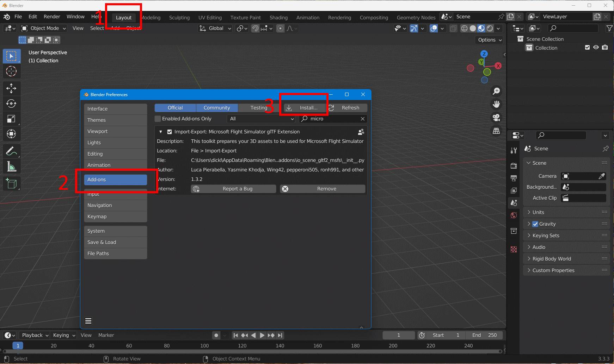Hide Collection in viewport via eye icon
Image resolution: width=614 pixels, height=364 pixels.
(596, 48)
